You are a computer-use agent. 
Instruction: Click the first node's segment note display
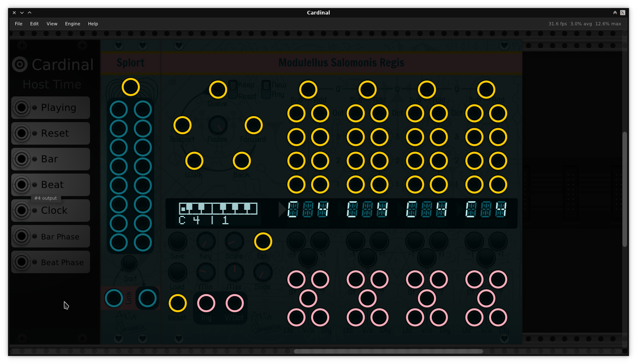point(308,209)
